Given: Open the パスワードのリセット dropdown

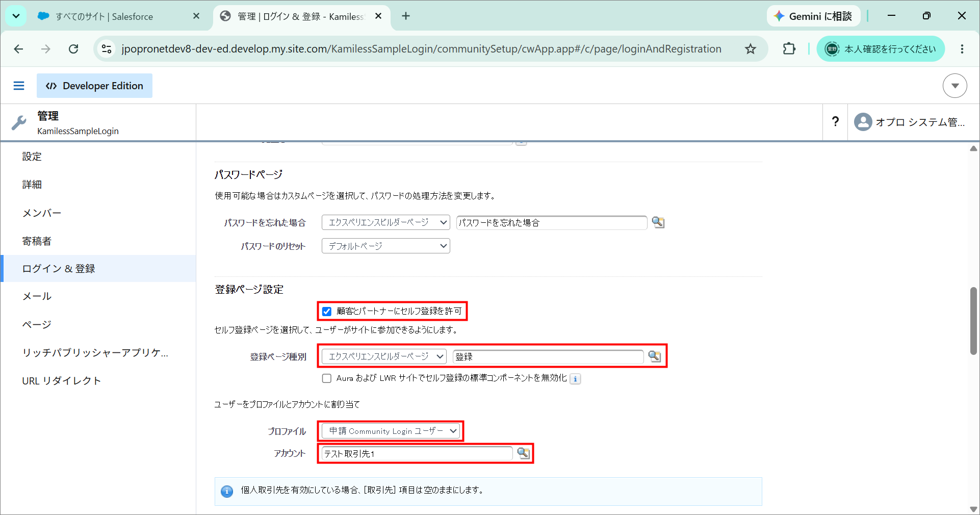Looking at the screenshot, I should 386,246.
